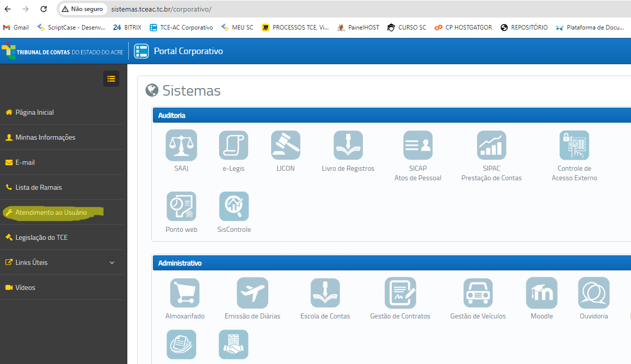Open the SisControle icon
The height and width of the screenshot is (364, 631).
click(234, 206)
